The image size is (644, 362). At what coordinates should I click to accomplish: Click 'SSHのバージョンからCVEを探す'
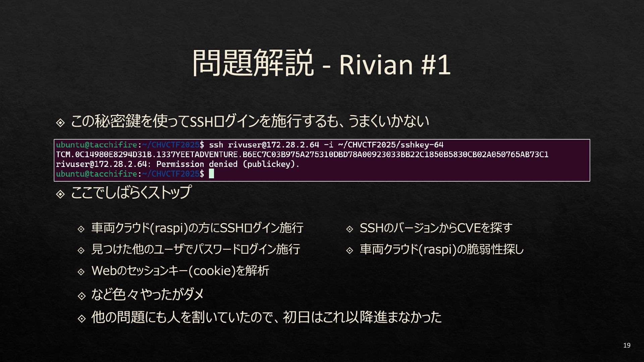(x=436, y=228)
